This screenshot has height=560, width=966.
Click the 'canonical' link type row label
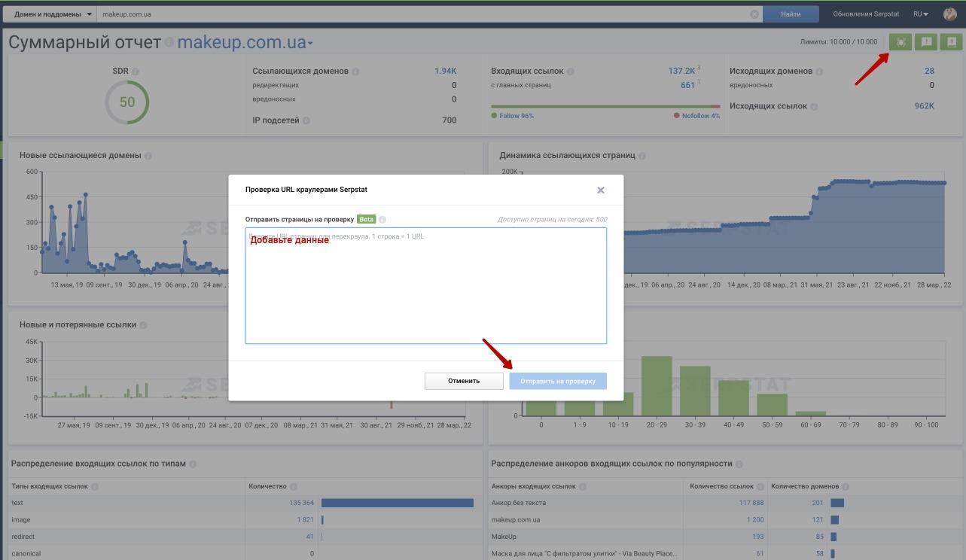click(x=26, y=554)
